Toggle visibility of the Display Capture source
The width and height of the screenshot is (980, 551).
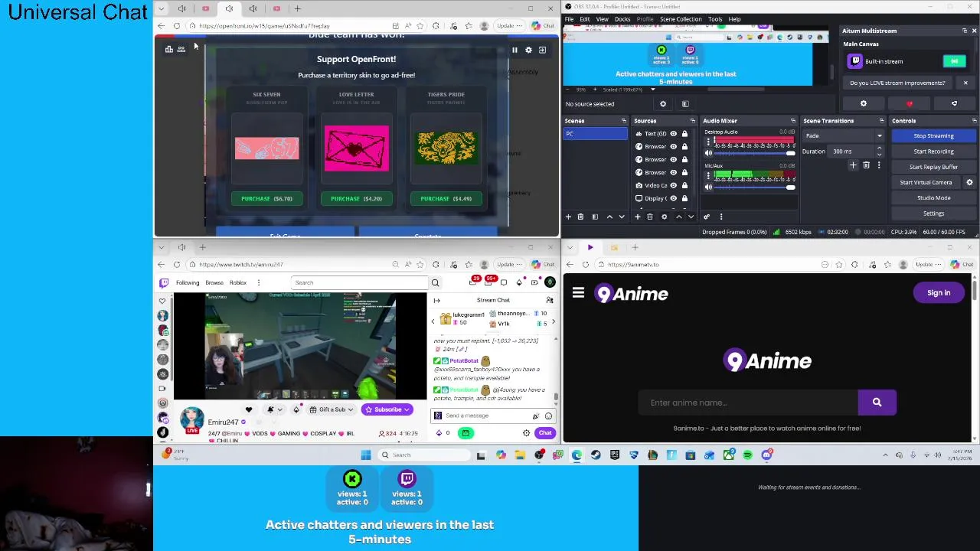[x=674, y=198]
